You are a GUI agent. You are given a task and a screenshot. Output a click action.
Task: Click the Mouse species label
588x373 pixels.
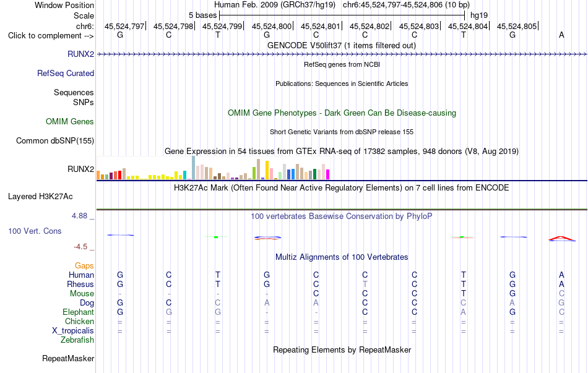(82, 294)
